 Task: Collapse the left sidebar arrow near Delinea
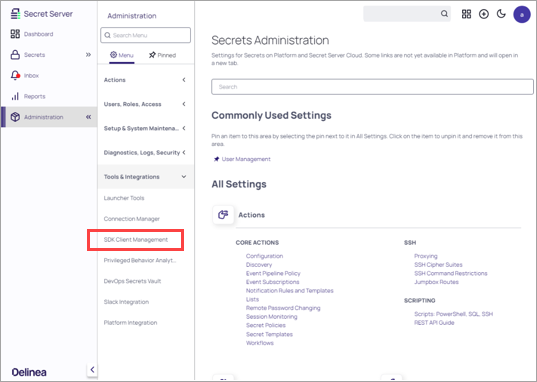(x=92, y=369)
